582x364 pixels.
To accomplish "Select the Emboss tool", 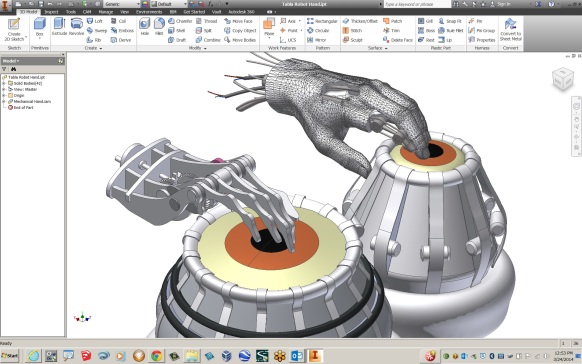I will coord(122,30).
